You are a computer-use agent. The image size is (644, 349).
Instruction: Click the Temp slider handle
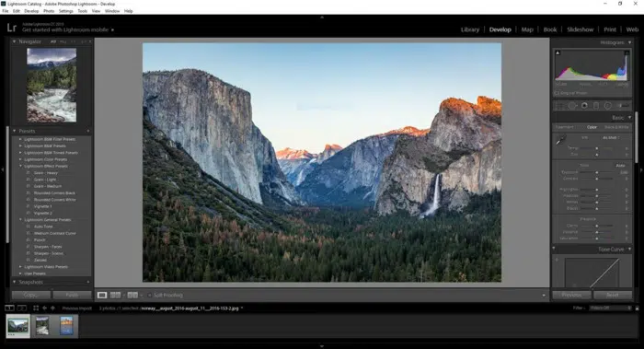click(597, 148)
